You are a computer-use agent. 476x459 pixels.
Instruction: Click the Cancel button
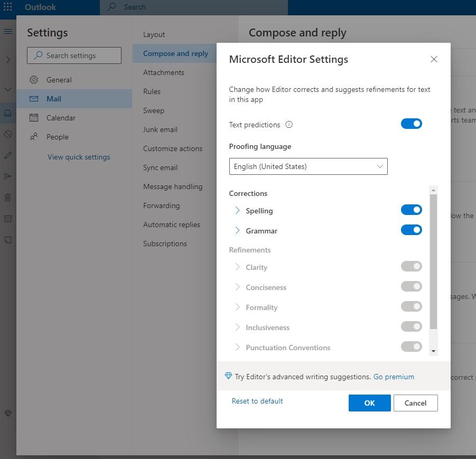(415, 403)
